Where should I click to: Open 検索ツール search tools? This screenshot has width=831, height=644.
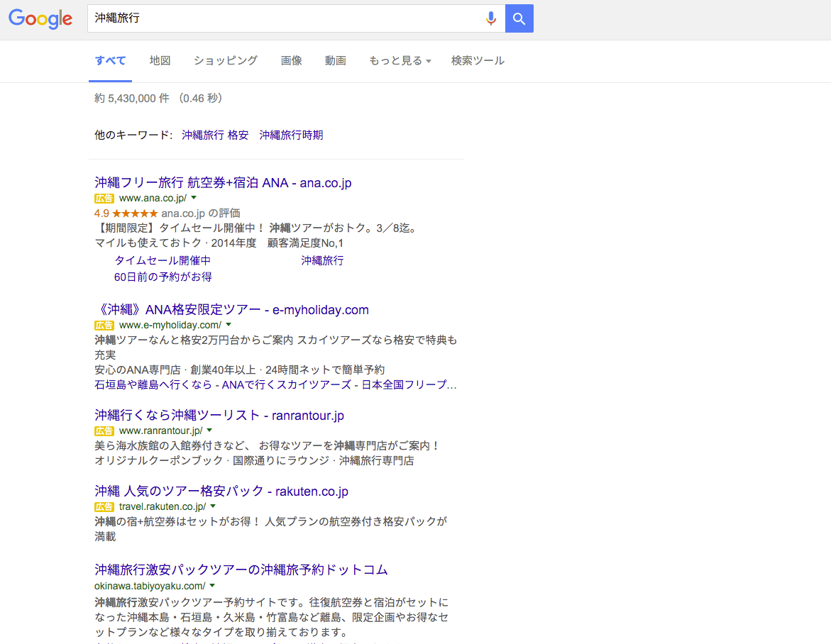click(x=478, y=61)
